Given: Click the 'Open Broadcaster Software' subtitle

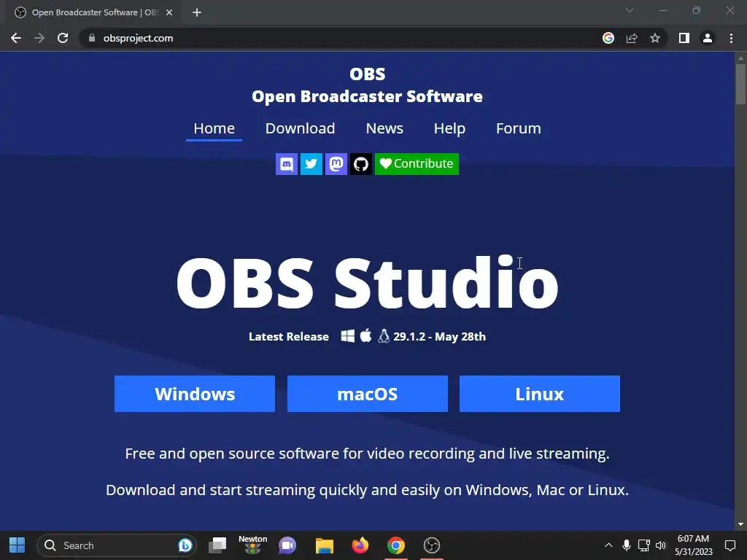Looking at the screenshot, I should tap(368, 96).
